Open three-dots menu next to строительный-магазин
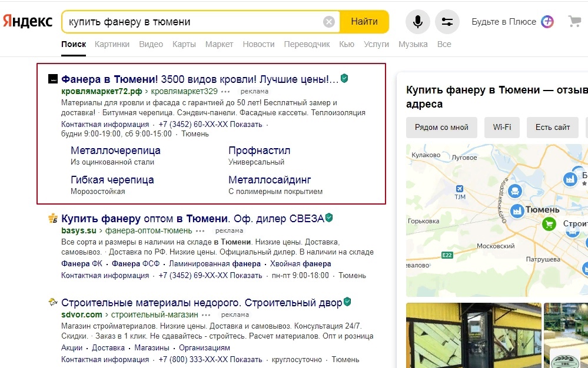This screenshot has height=368, width=588. (x=206, y=315)
